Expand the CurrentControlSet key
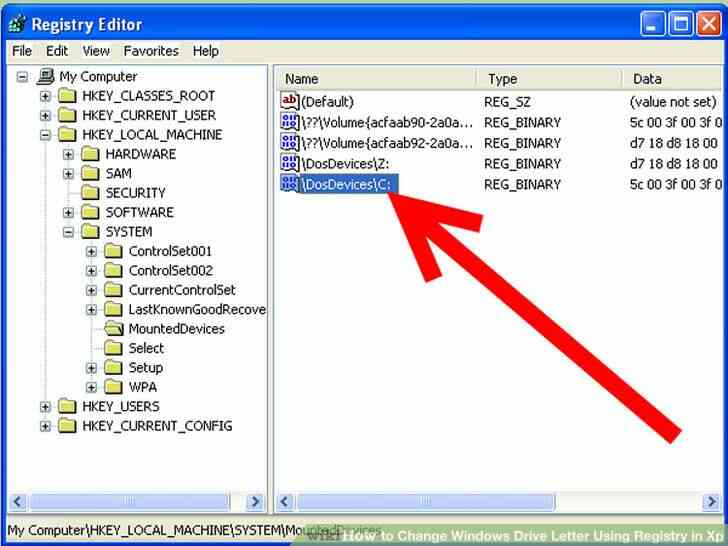 click(91, 290)
